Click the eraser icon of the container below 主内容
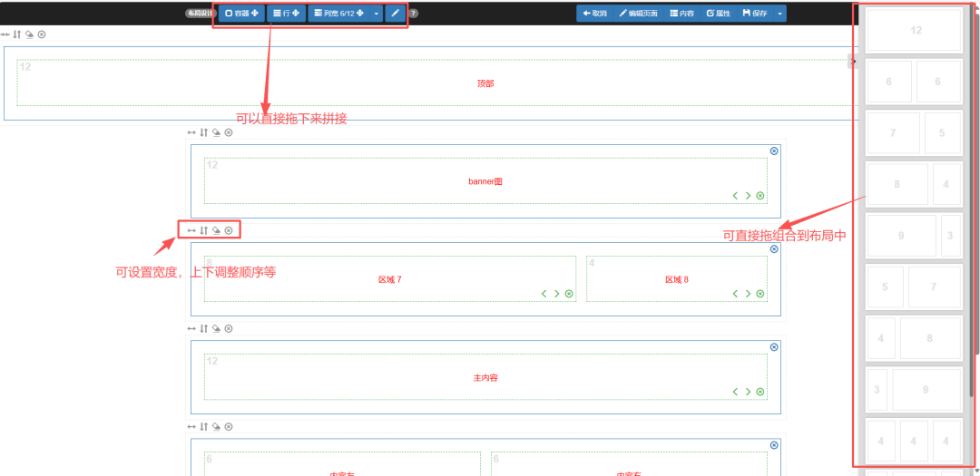The height and width of the screenshot is (476, 980). (216, 427)
